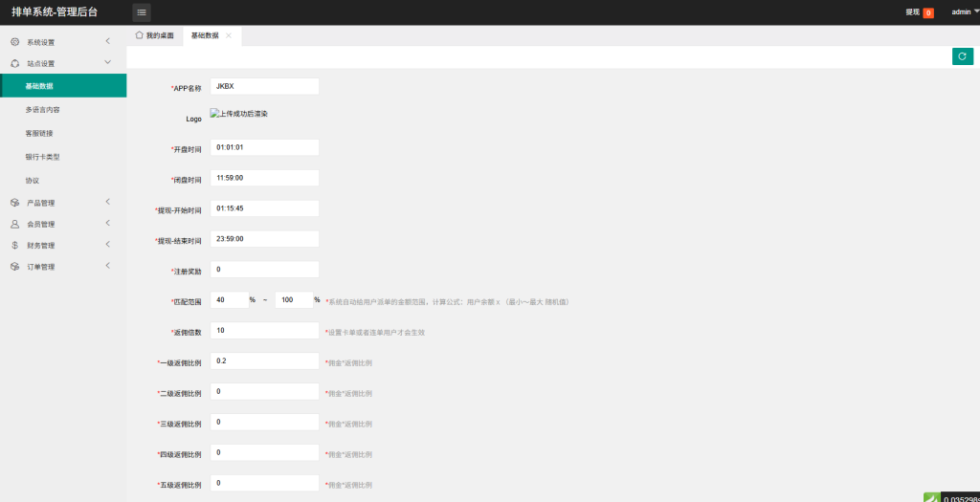Click the APP名称 input field
This screenshot has width=980, height=502.
[264, 86]
